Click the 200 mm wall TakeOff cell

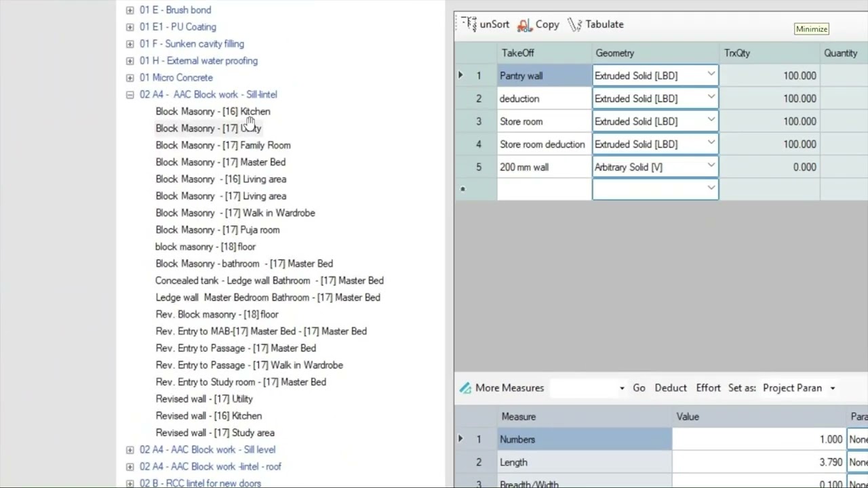(545, 167)
